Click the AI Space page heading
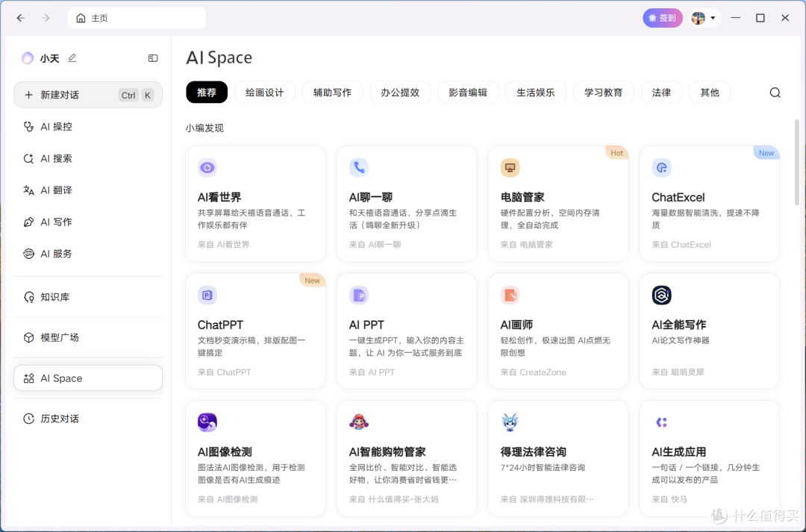This screenshot has width=806, height=532. point(219,57)
